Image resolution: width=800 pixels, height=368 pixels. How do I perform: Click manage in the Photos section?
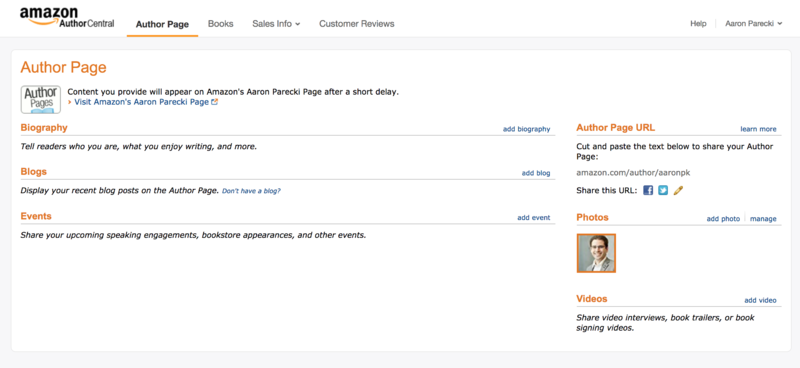point(763,218)
